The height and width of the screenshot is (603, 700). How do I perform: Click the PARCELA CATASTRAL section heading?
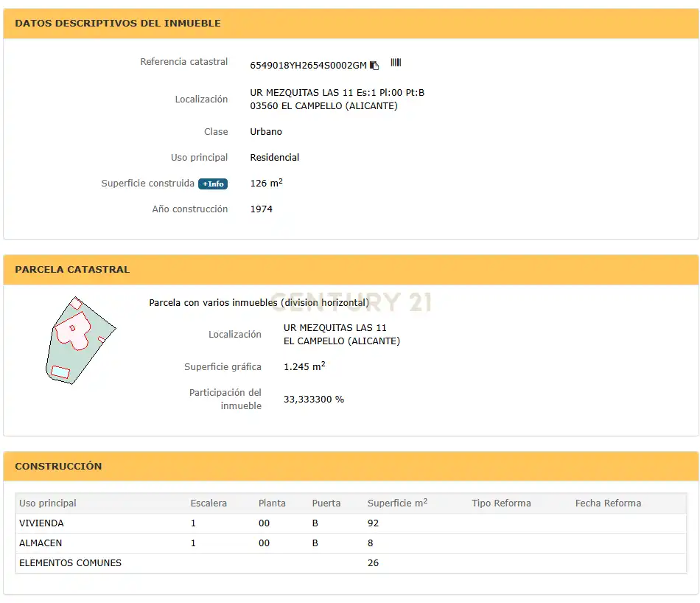point(72,269)
